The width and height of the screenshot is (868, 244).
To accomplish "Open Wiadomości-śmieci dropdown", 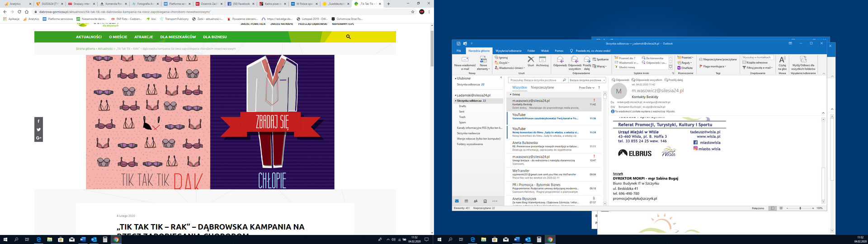I will point(509,68).
